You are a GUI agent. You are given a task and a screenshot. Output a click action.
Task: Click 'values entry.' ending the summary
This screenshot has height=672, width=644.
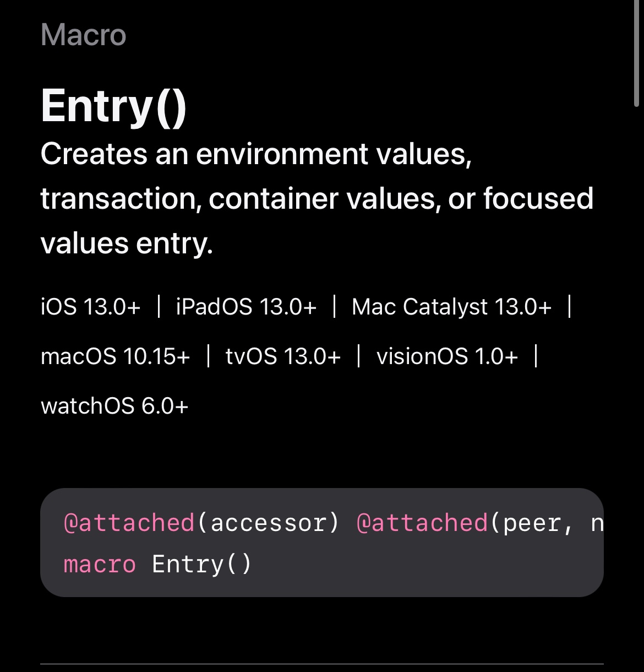127,243
